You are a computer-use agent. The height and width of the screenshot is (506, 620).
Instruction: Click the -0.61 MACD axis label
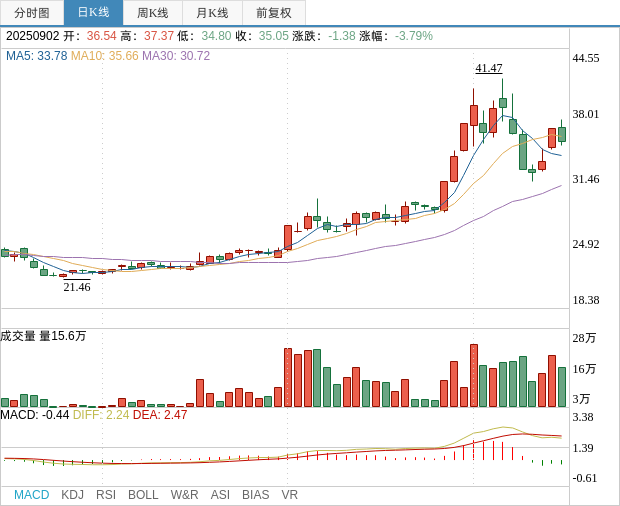pos(585,478)
